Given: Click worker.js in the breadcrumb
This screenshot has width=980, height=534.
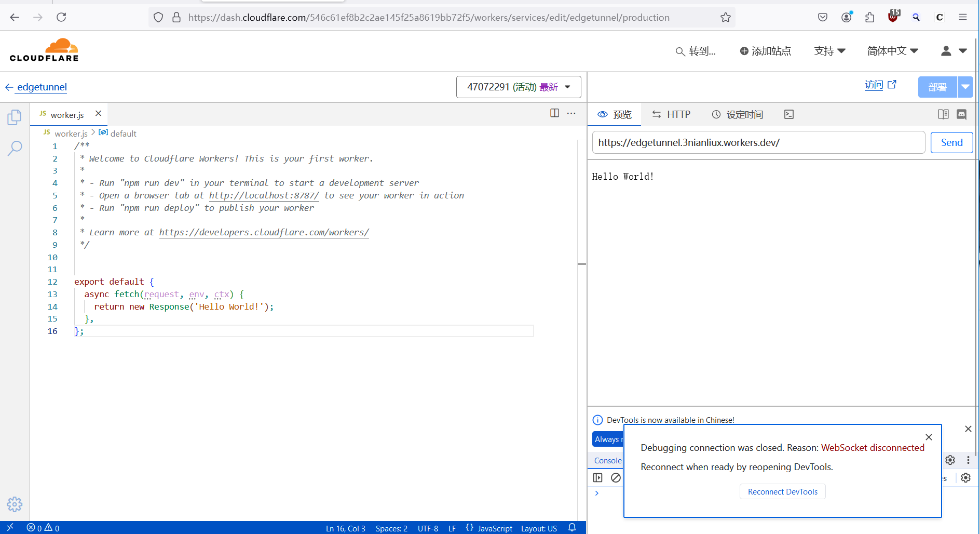Looking at the screenshot, I should tap(71, 133).
